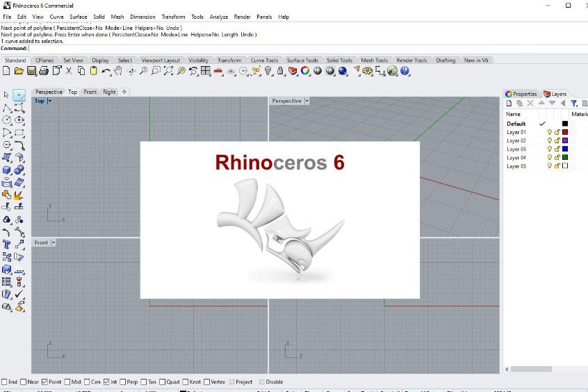Click the red car Named Views icon
Screen dimensions: 588x392
pos(218,71)
